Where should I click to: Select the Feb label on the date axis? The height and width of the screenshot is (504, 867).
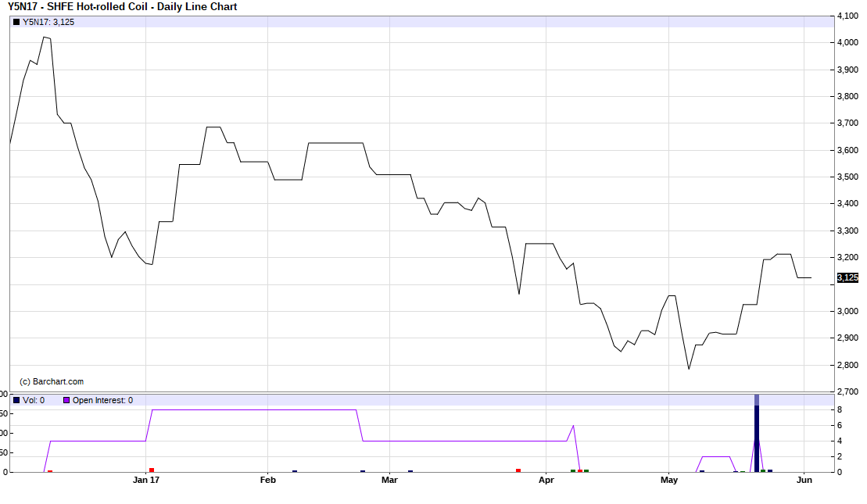click(x=267, y=480)
